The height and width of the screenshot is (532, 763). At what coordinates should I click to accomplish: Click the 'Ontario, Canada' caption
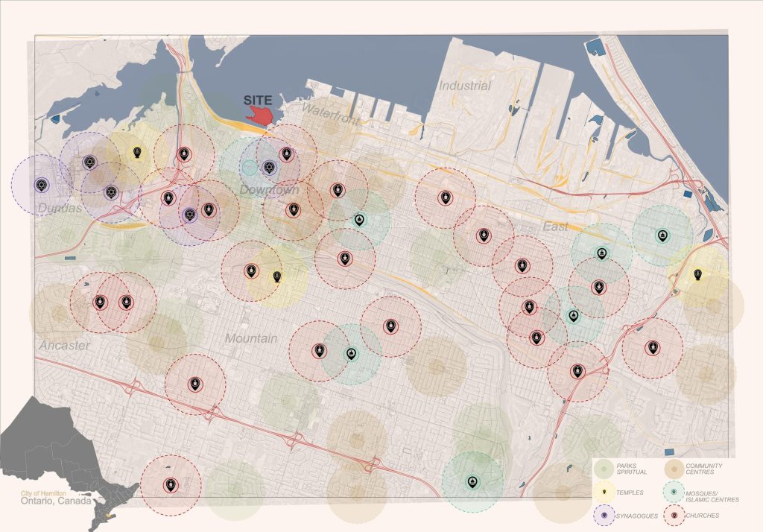click(x=55, y=501)
